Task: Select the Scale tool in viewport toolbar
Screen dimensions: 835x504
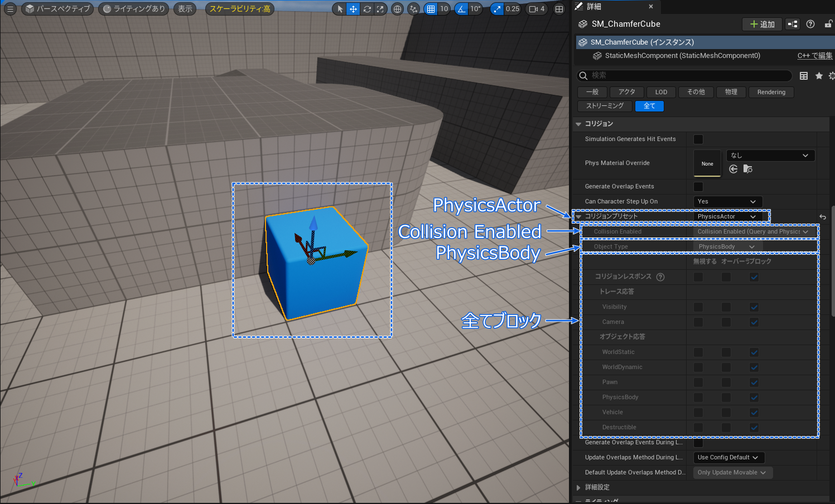Action: coord(380,9)
